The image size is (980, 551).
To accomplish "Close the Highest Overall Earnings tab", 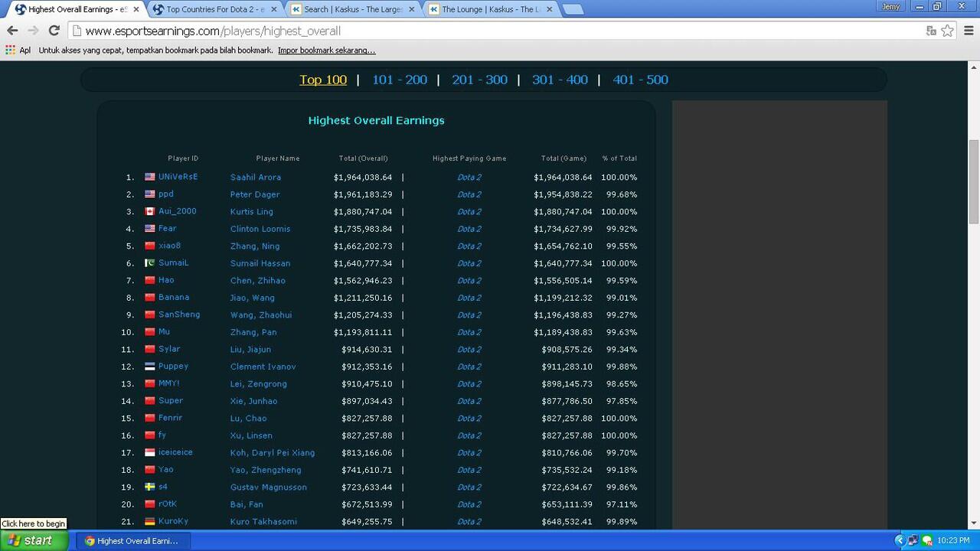I will click(x=136, y=9).
